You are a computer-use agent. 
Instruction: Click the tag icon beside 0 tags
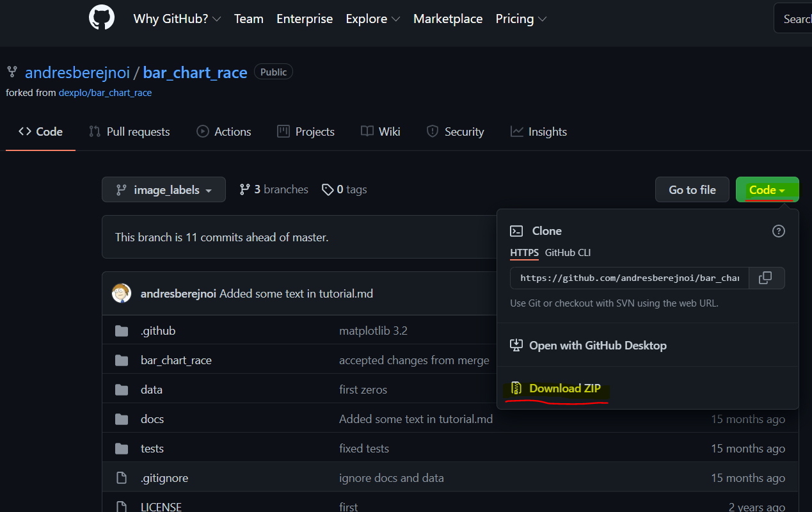[328, 189]
